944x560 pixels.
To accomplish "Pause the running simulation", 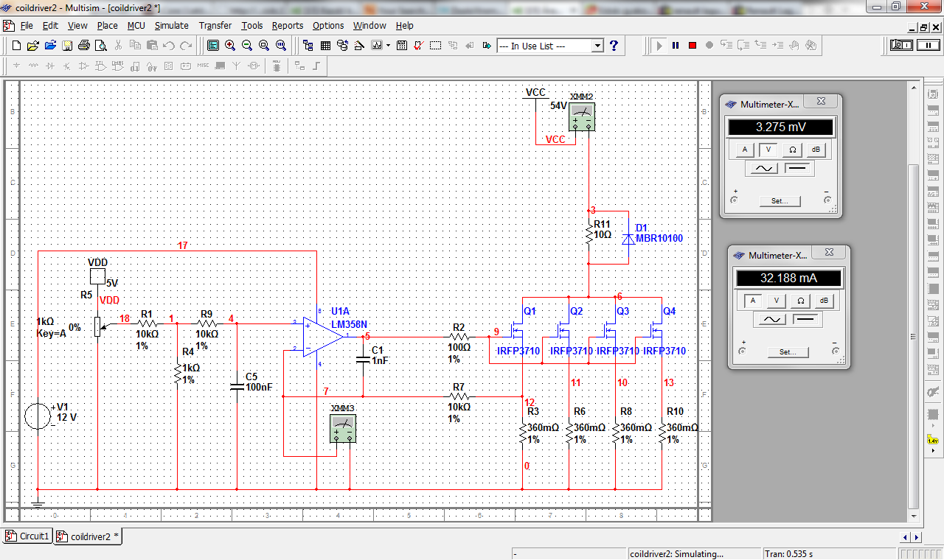I will pos(676,45).
